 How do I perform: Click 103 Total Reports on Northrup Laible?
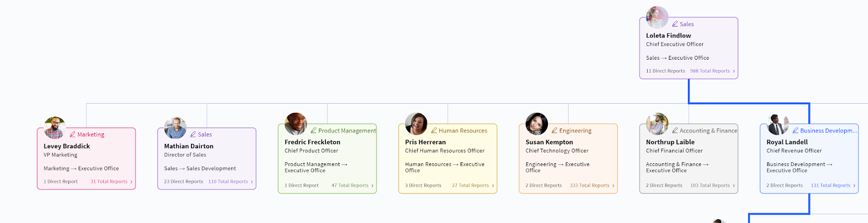click(x=712, y=186)
